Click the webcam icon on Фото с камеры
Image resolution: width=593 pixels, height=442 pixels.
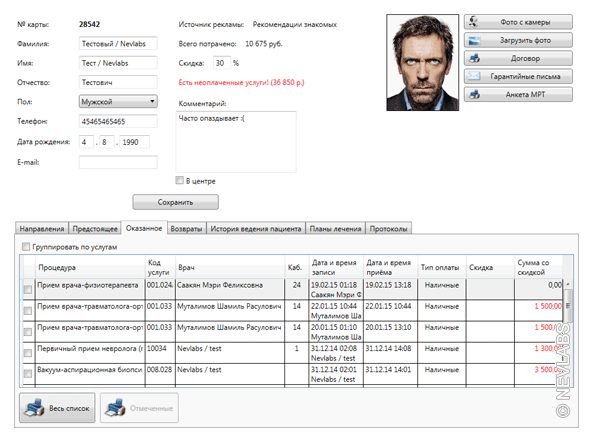(473, 22)
